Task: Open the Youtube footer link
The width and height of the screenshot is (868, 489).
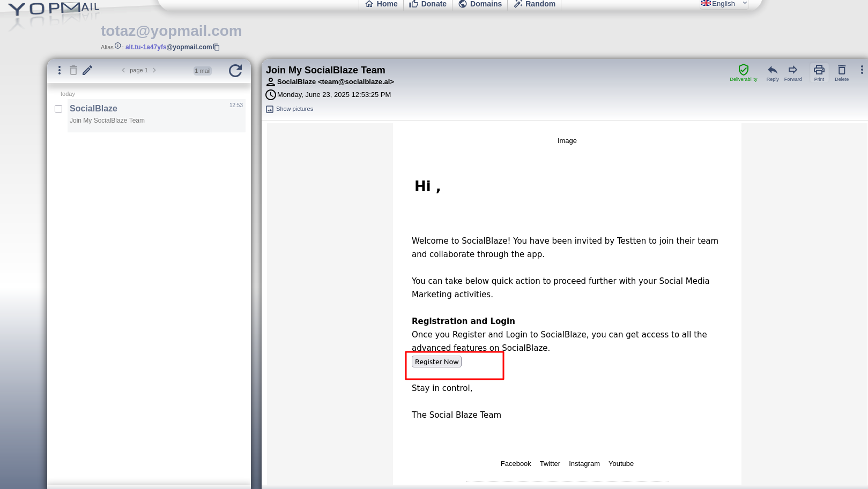Action: (621, 464)
